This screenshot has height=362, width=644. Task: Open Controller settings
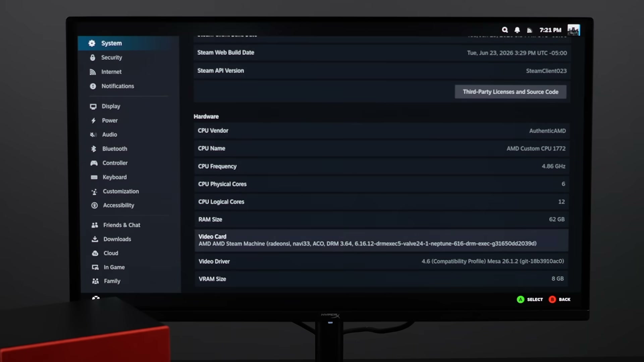tap(130, 163)
